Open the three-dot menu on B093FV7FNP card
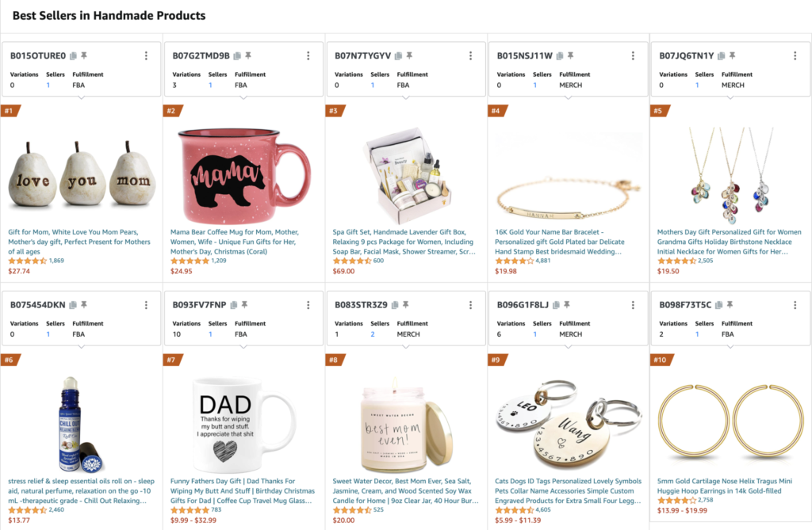The image size is (812, 530). click(x=308, y=304)
